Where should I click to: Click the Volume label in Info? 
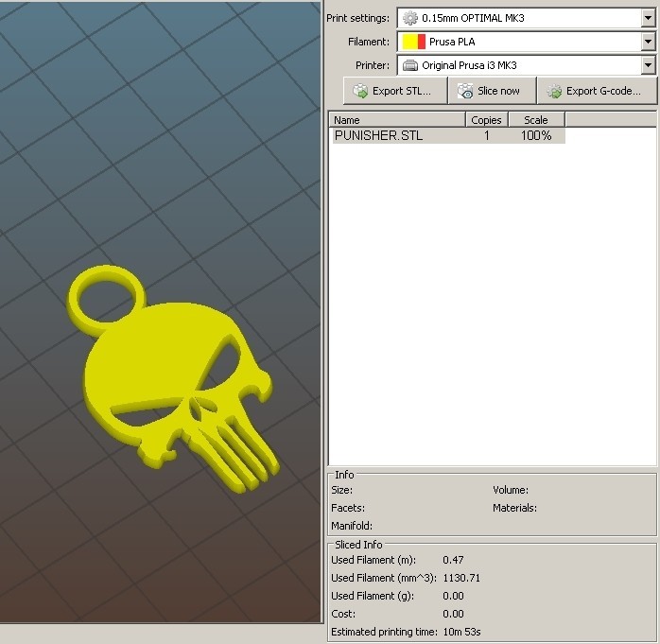point(511,490)
